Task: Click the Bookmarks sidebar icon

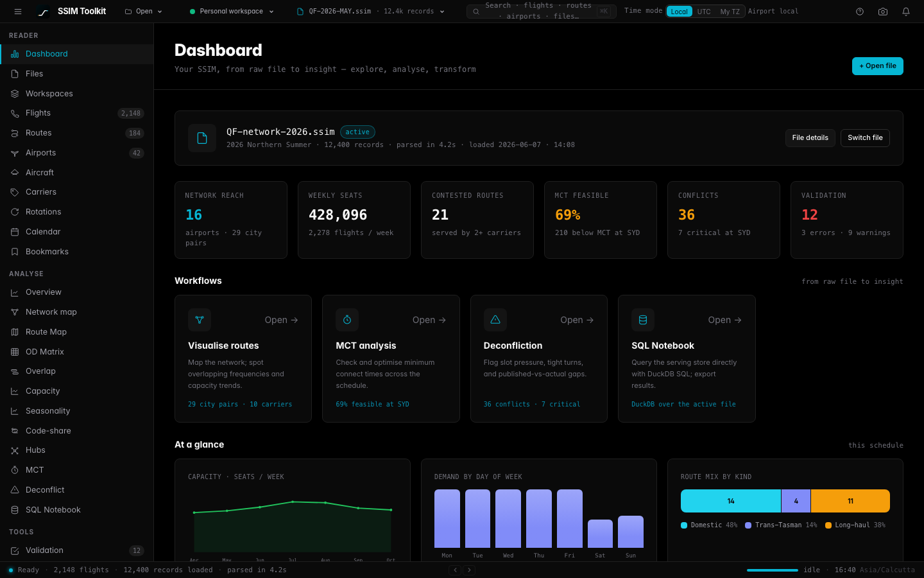Action: point(15,252)
